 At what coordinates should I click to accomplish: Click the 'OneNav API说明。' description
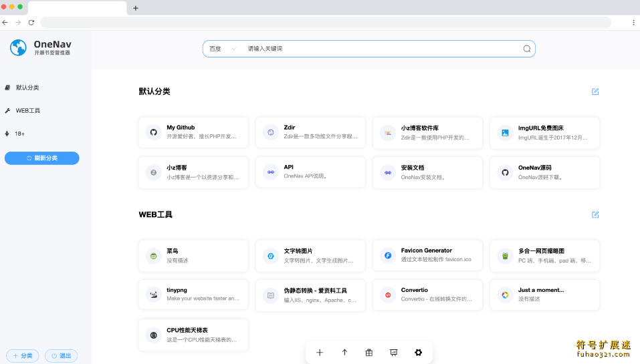tap(306, 176)
